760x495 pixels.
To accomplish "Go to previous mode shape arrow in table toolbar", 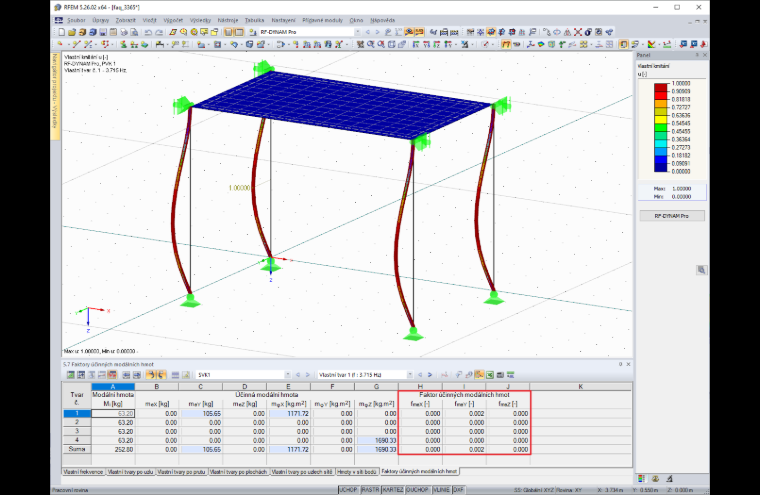I will pos(420,375).
